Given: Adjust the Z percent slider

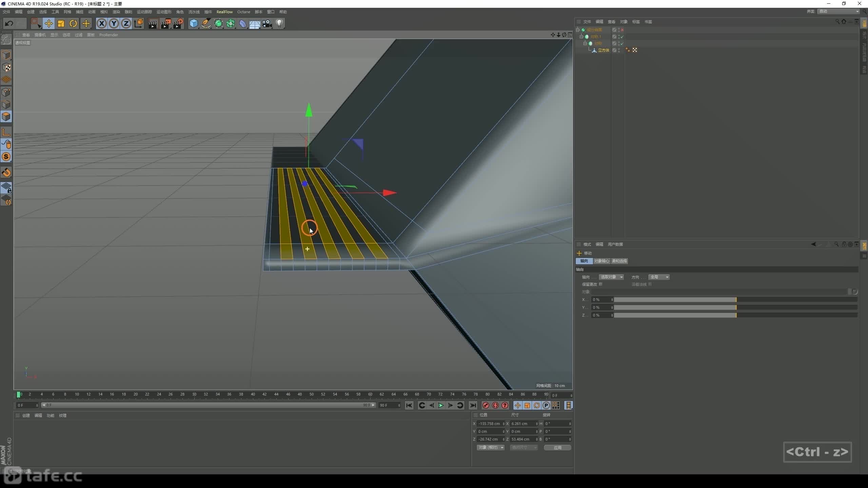Looking at the screenshot, I should [x=735, y=315].
